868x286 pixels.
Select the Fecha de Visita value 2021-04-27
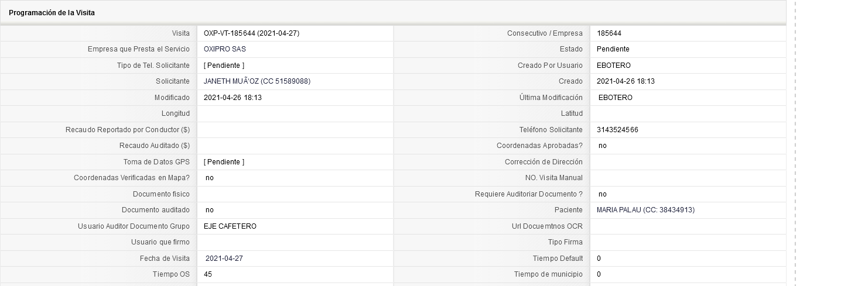[224, 259]
